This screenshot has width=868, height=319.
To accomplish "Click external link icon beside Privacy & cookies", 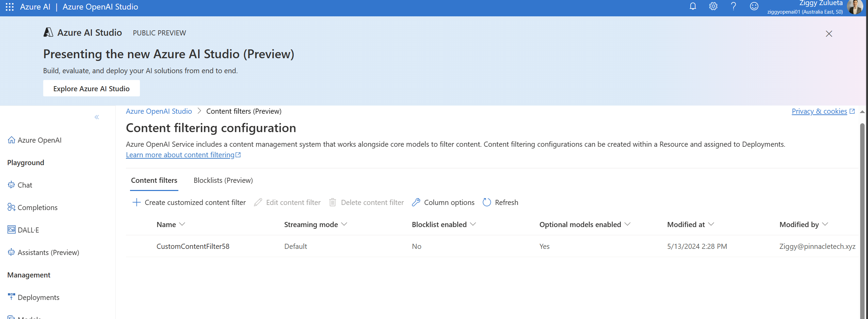I will 852,111.
